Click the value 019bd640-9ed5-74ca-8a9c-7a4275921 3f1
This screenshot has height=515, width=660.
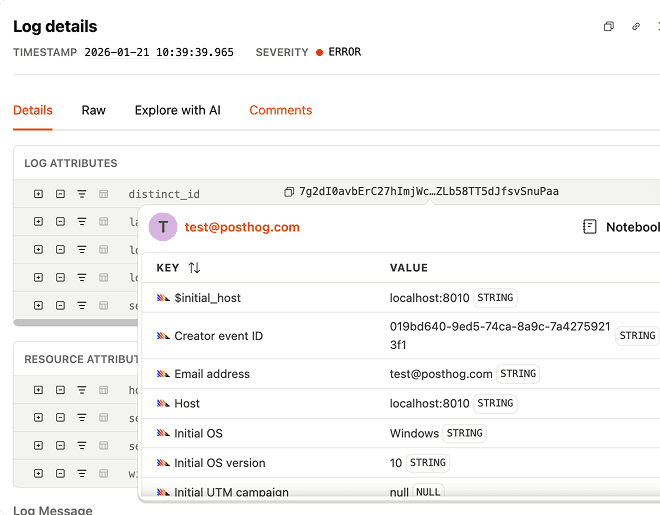point(500,336)
